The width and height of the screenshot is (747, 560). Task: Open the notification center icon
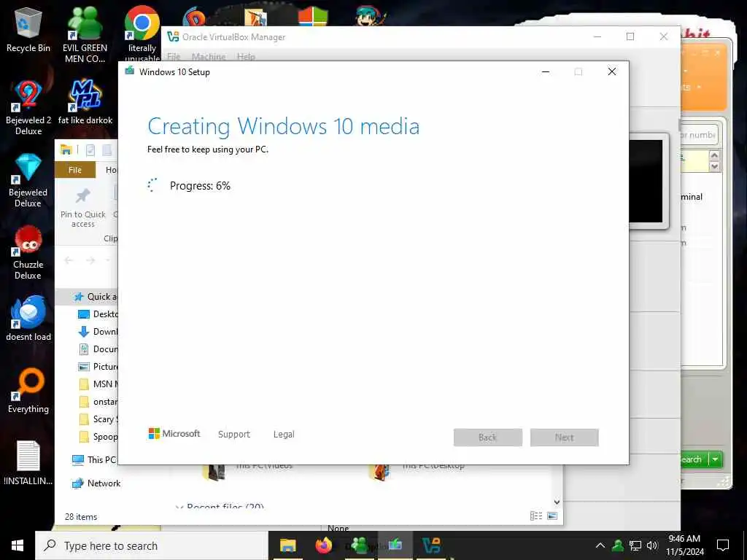(723, 545)
